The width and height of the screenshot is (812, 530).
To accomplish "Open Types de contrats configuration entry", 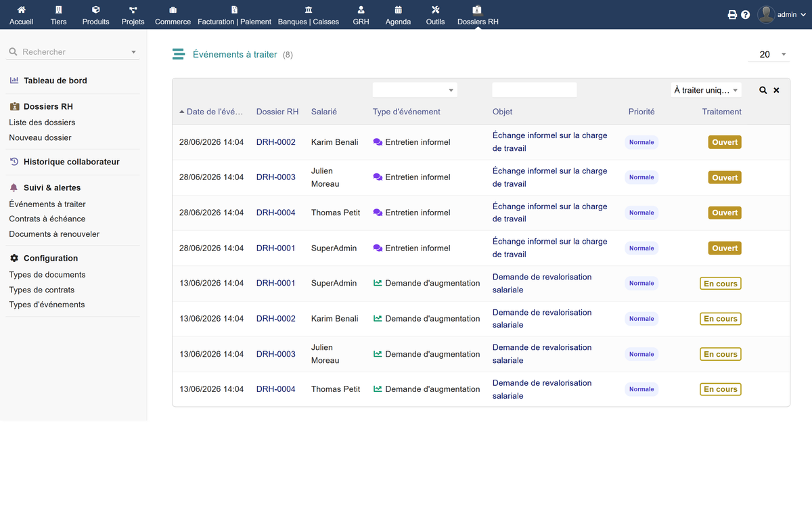I will click(x=42, y=290).
